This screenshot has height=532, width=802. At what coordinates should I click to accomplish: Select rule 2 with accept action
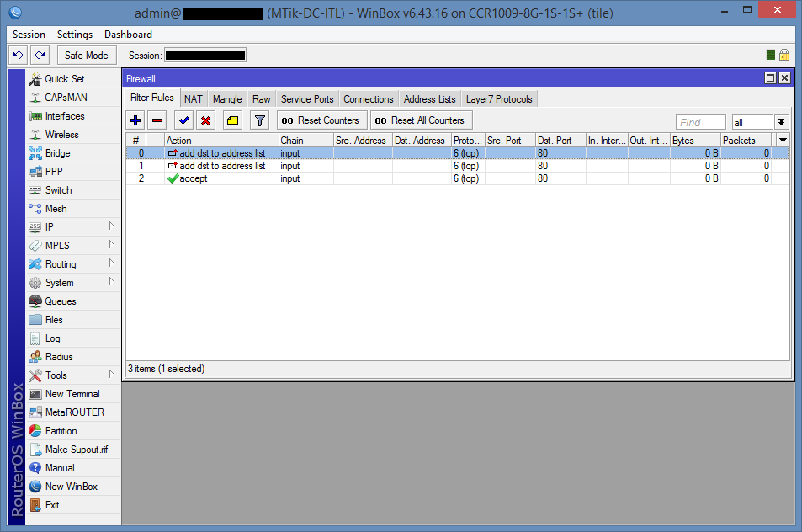pyautogui.click(x=458, y=178)
